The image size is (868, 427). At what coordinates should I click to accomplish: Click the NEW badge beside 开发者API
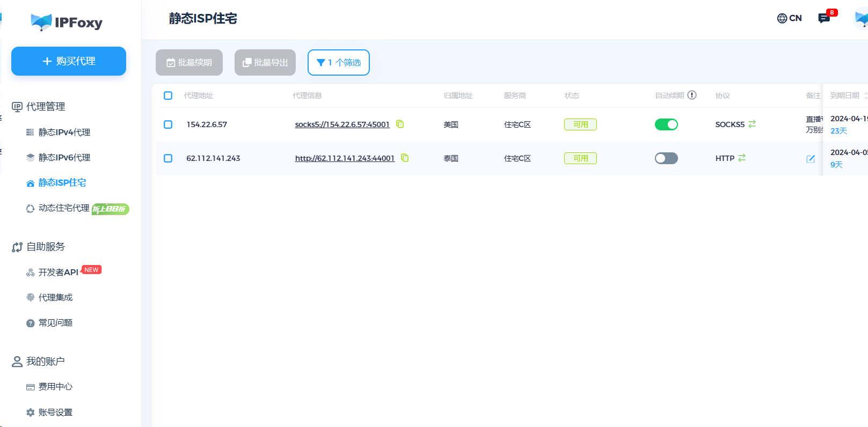[x=91, y=270]
